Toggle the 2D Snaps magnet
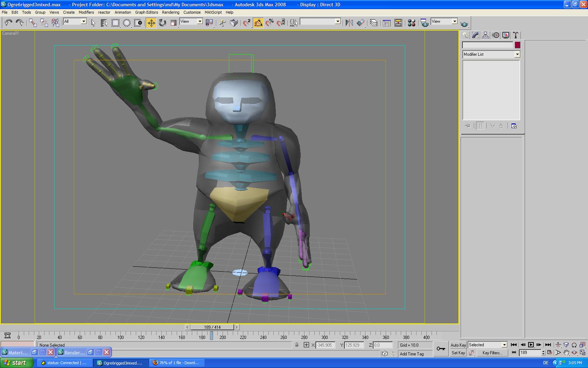This screenshot has width=588, height=368. point(247,23)
